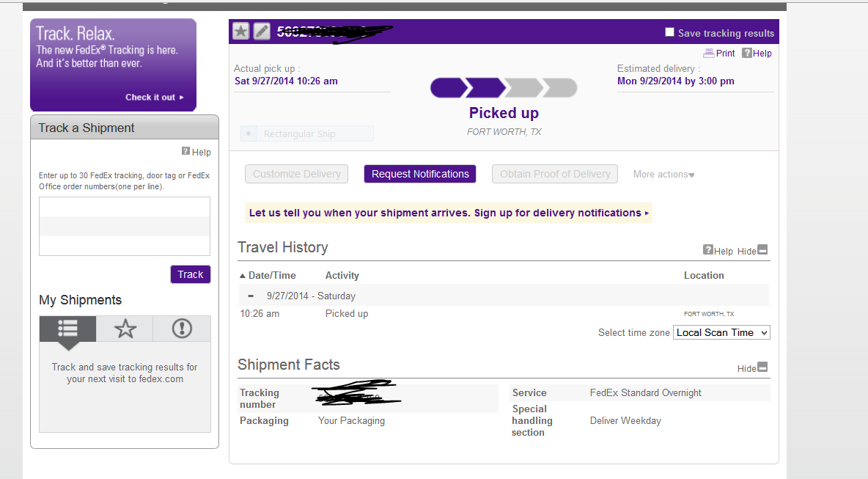Click Help icon in Track a Shipment panel
This screenshot has width=868, height=479.
pos(186,150)
